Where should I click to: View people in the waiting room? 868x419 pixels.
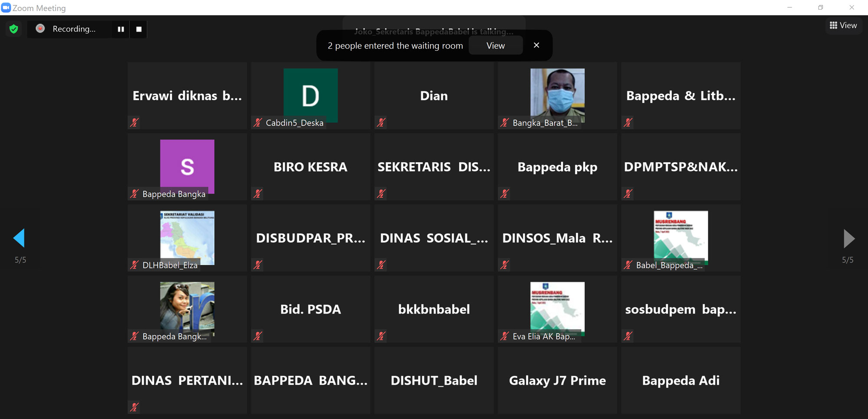(495, 46)
